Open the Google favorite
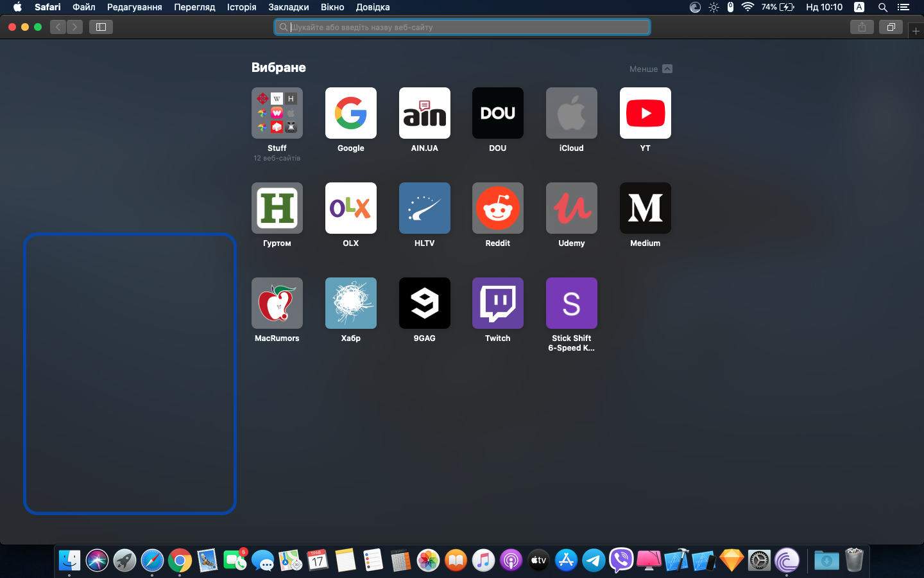Screen dimensions: 924x578 tap(350, 113)
